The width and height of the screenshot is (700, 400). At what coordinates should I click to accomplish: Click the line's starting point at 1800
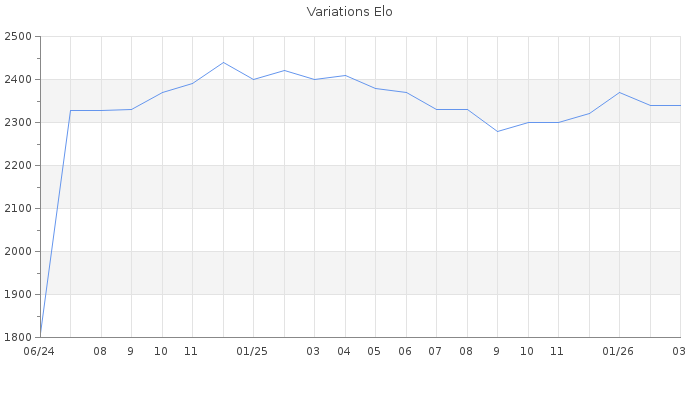pyautogui.click(x=40, y=336)
